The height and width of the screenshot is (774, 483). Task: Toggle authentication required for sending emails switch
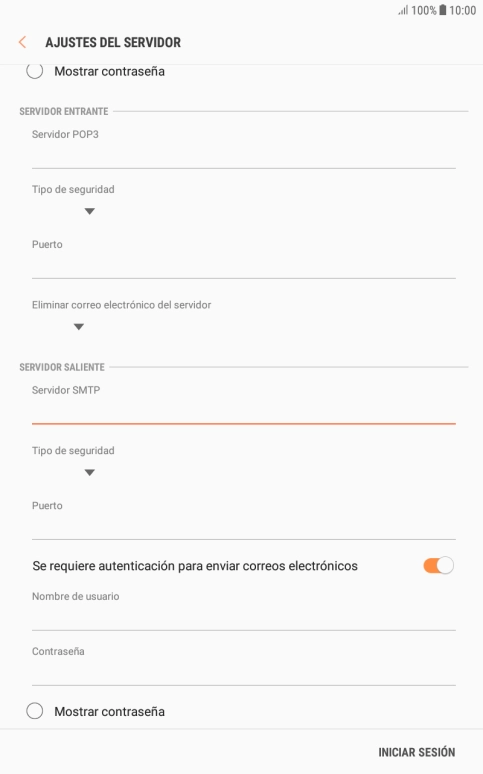[438, 565]
